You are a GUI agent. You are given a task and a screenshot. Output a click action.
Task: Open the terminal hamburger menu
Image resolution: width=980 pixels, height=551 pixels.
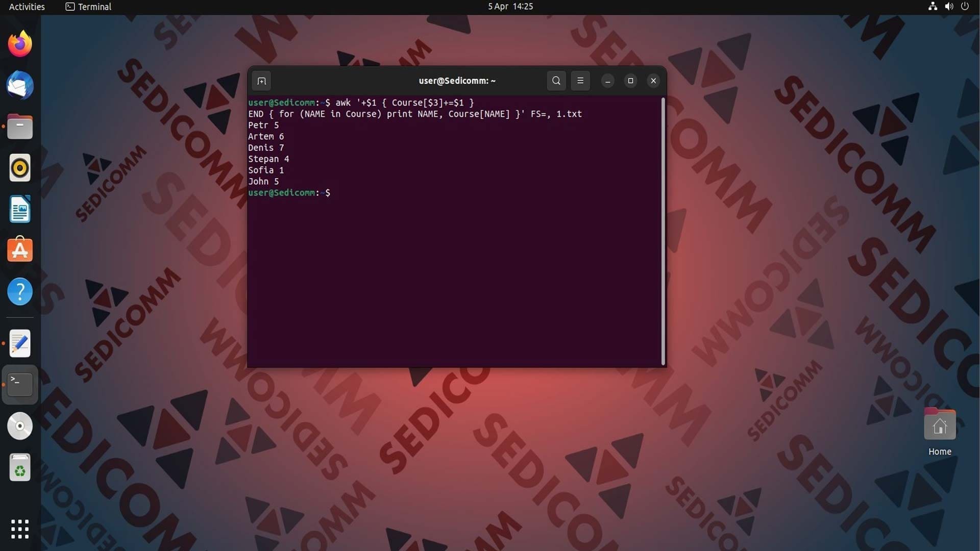coord(580,81)
